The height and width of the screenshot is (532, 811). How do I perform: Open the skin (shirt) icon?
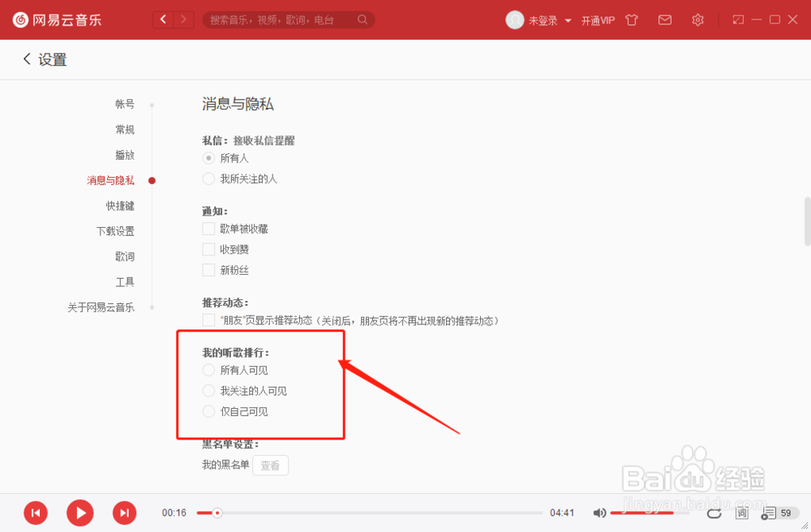[632, 20]
